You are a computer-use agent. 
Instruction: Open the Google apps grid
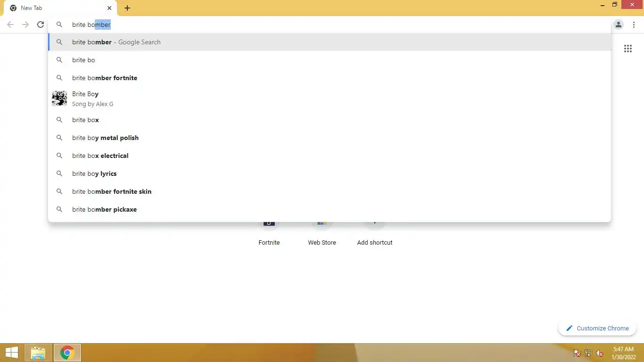pos(628,49)
